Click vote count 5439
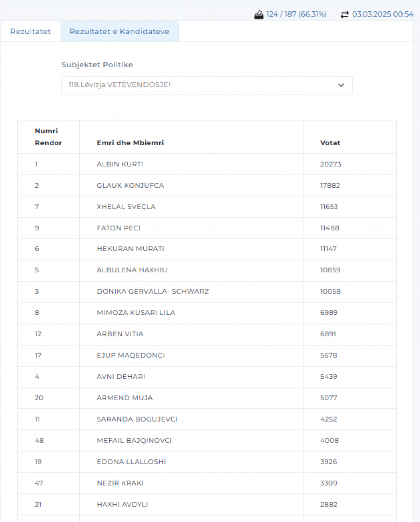Image resolution: width=420 pixels, height=522 pixels. coord(329,376)
